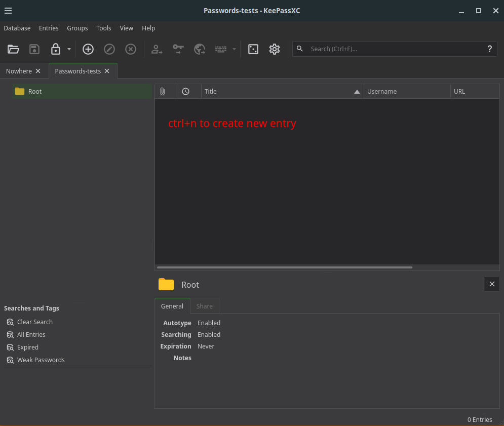Click the Open Database folder icon
The image size is (504, 426).
click(x=13, y=49)
